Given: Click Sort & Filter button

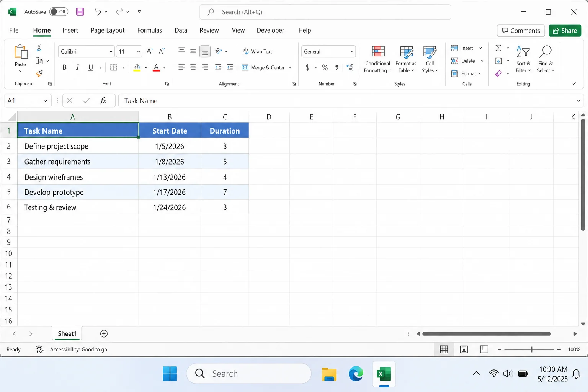Looking at the screenshot, I should pyautogui.click(x=523, y=59).
